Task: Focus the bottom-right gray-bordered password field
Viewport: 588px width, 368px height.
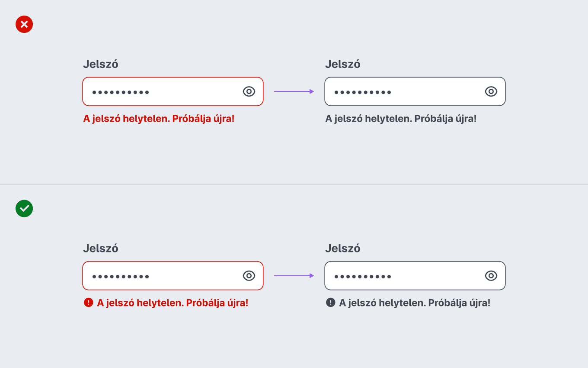Action: click(415, 276)
